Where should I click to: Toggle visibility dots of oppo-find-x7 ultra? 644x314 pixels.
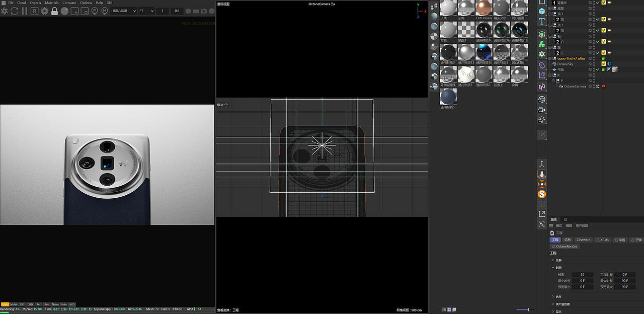click(594, 58)
